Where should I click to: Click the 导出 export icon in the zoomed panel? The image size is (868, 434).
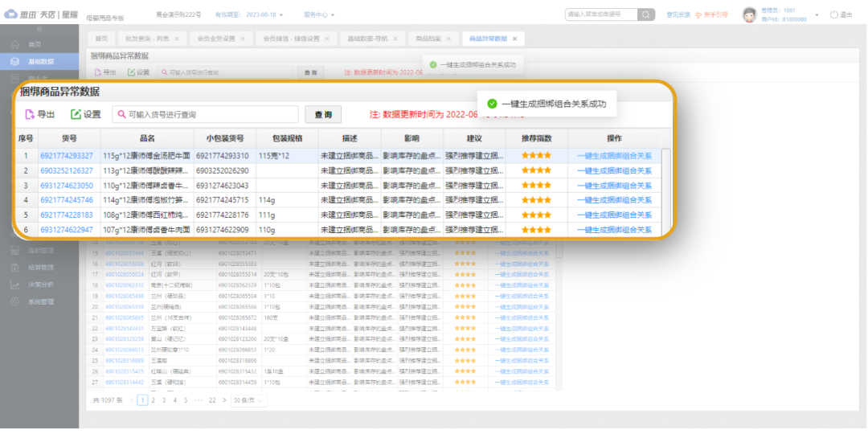30,115
